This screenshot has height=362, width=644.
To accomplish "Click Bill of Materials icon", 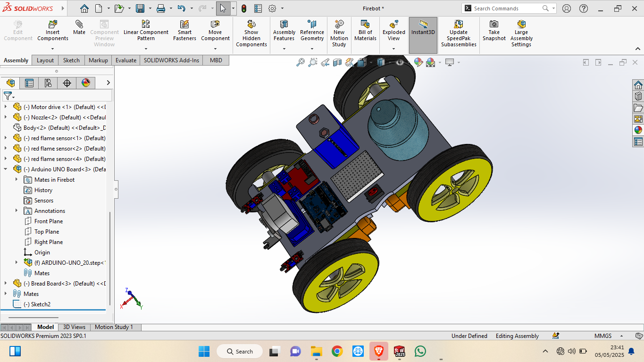I will tap(365, 25).
